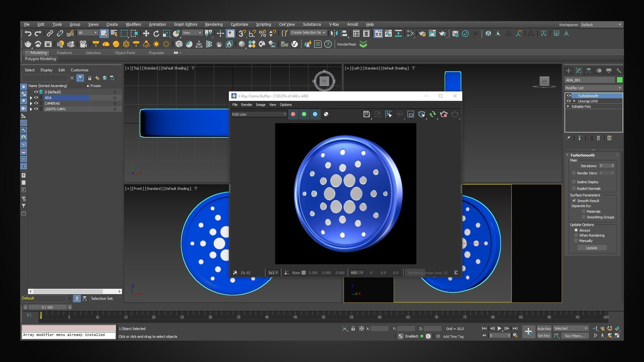
Task: Open the Create panel plus icon
Action: (568, 71)
